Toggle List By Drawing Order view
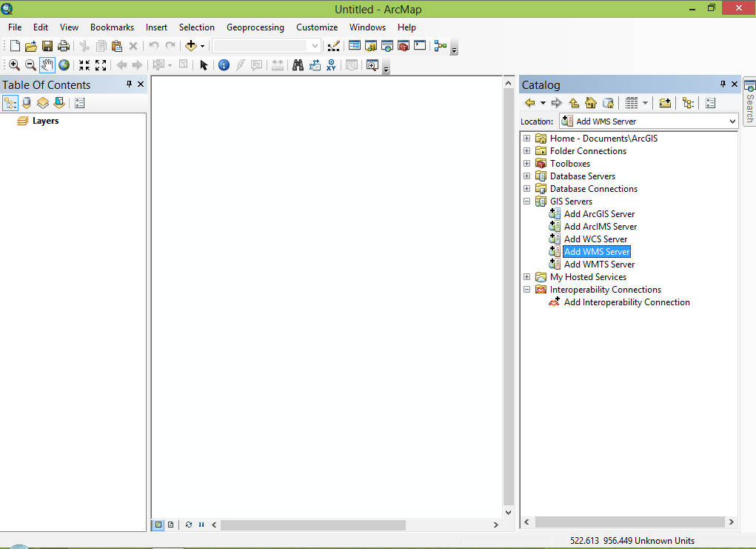This screenshot has width=756, height=549. pyautogui.click(x=10, y=103)
